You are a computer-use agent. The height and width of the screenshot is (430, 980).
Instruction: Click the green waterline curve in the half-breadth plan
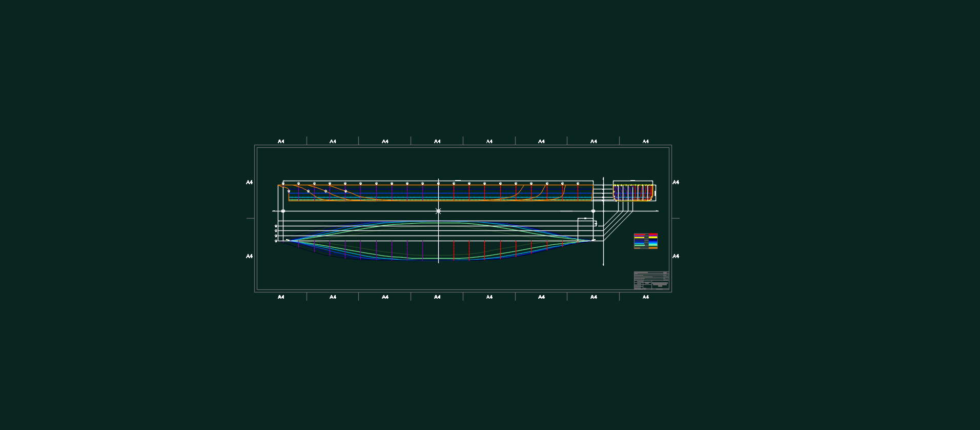point(438,223)
